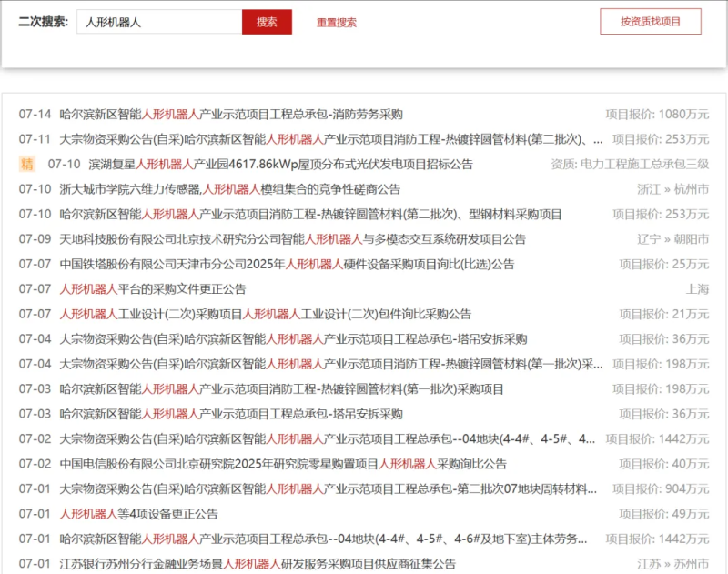Open 07-01 大宗物资第二批次07地块周转材料 listing
This screenshot has height=574, width=728.
pos(329,489)
